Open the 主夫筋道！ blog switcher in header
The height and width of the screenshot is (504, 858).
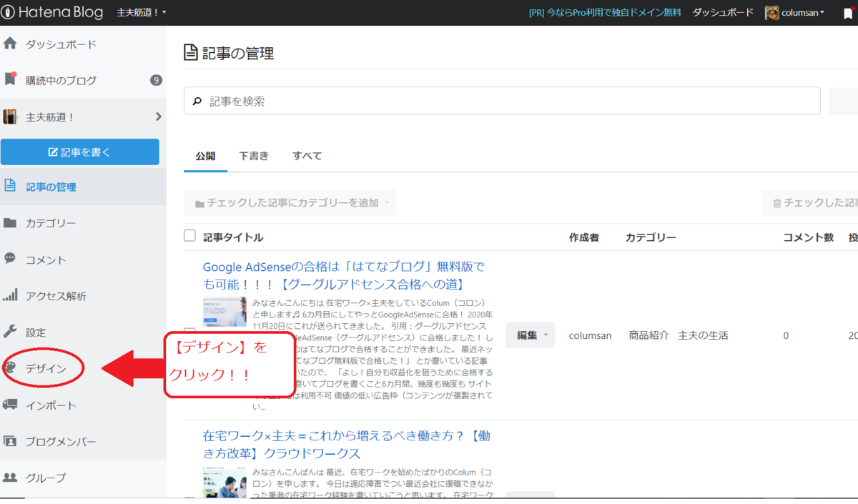pyautogui.click(x=141, y=13)
